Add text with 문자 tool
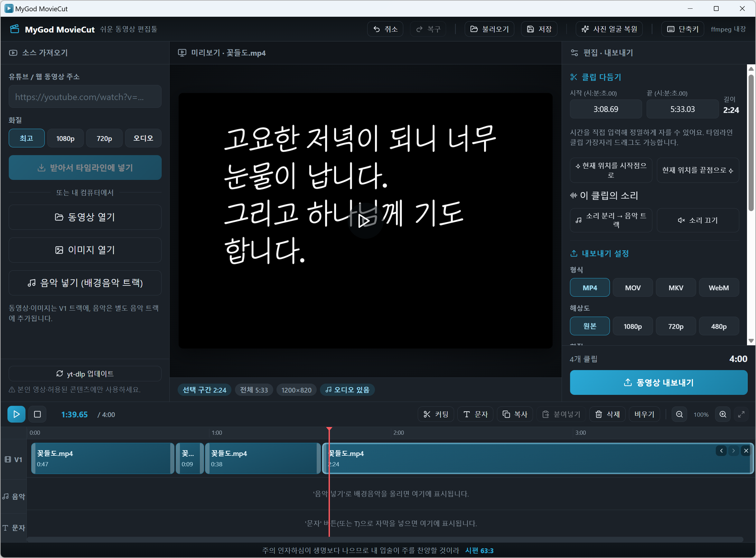 pos(475,414)
